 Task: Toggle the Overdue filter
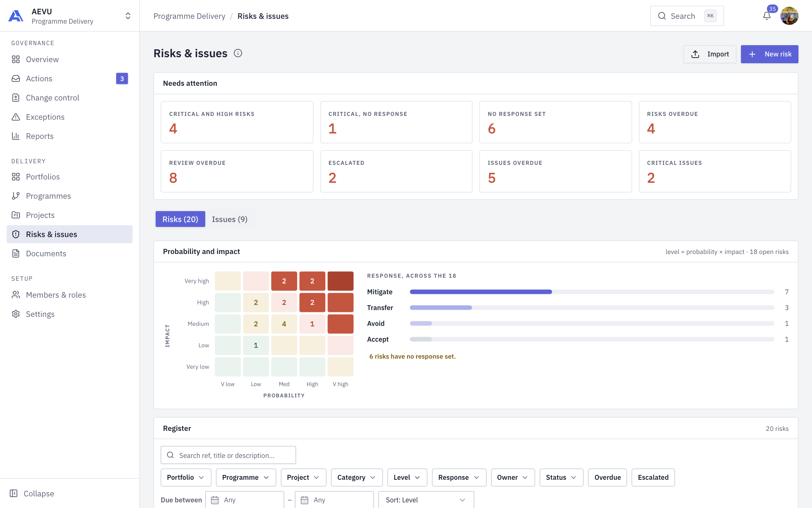click(607, 478)
